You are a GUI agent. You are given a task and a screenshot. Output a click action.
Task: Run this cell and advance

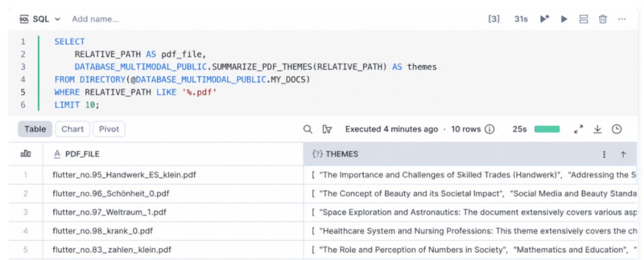click(545, 19)
